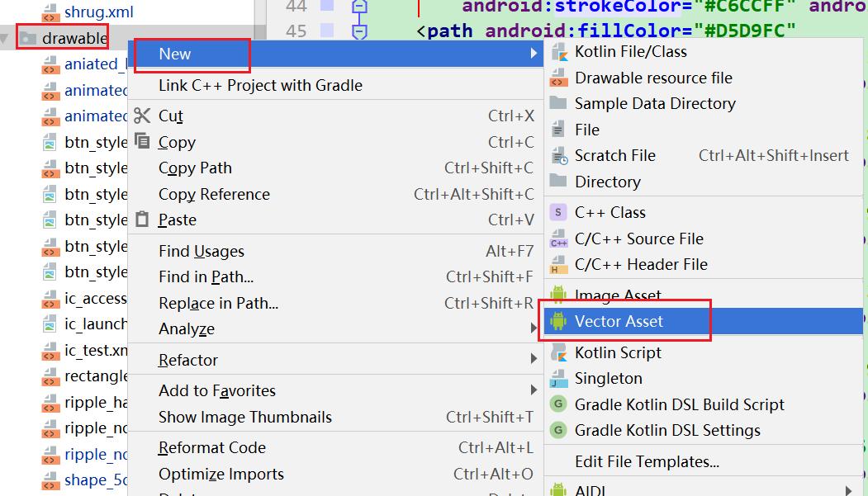Select Link C++ Project with Gradle
Image resolution: width=868 pixels, height=496 pixels.
point(260,86)
